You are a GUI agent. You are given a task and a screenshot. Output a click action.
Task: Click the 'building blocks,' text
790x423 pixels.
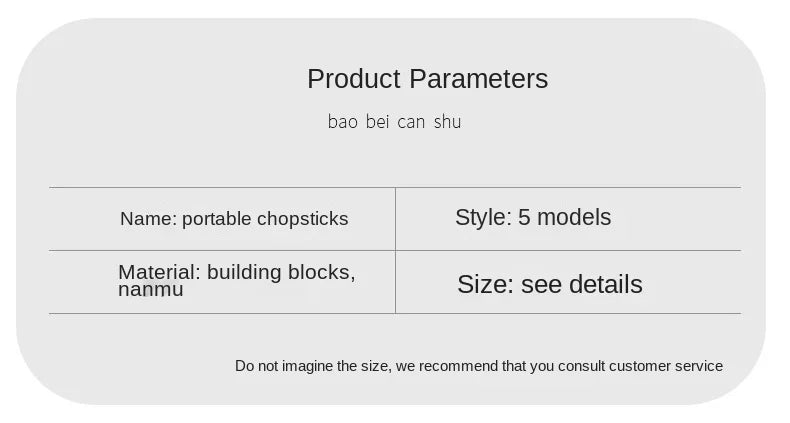[281, 272]
